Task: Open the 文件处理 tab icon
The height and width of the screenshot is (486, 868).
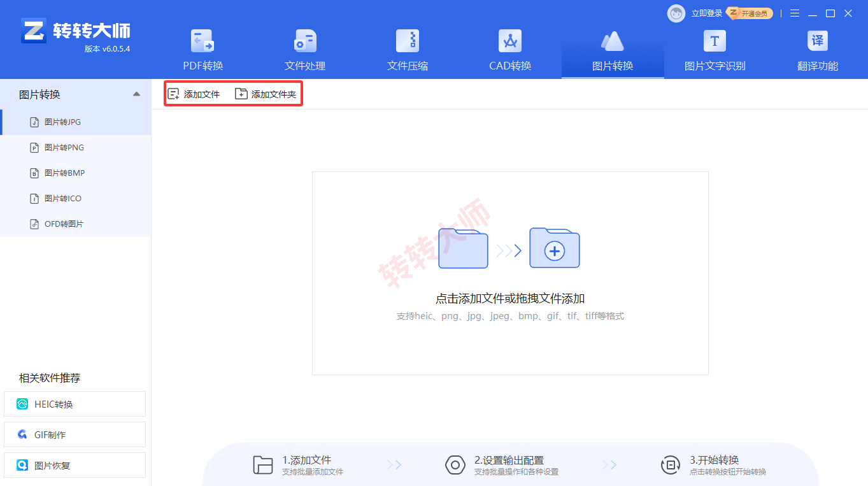Action: coord(305,41)
